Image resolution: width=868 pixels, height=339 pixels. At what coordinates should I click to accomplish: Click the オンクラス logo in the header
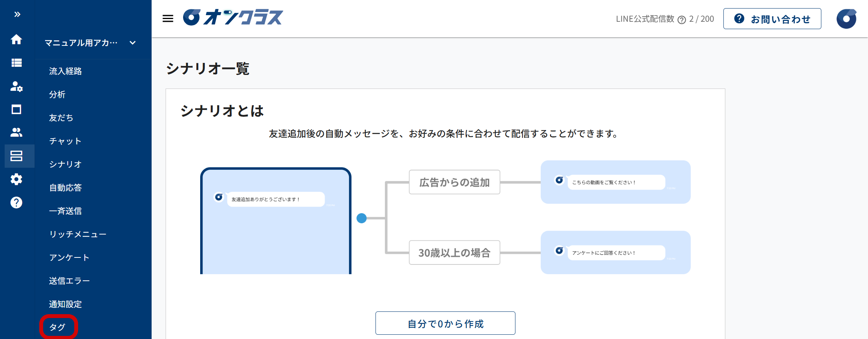tap(233, 18)
